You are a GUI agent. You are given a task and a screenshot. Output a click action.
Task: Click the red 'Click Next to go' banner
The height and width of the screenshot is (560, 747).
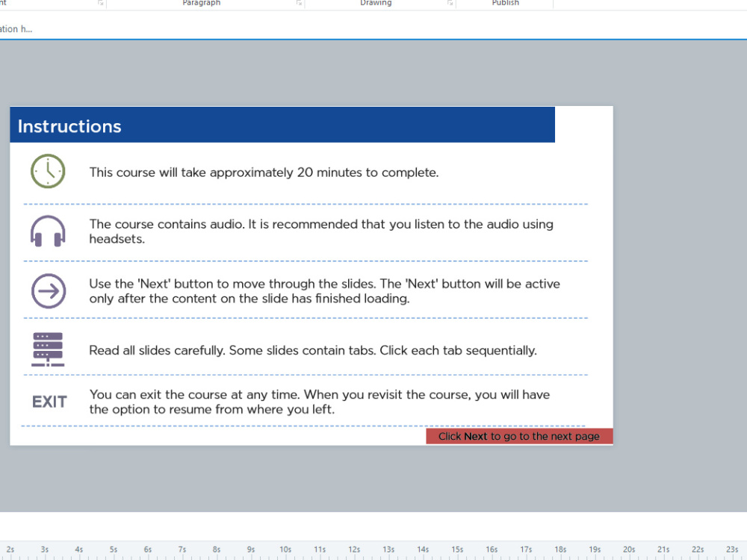coord(519,436)
